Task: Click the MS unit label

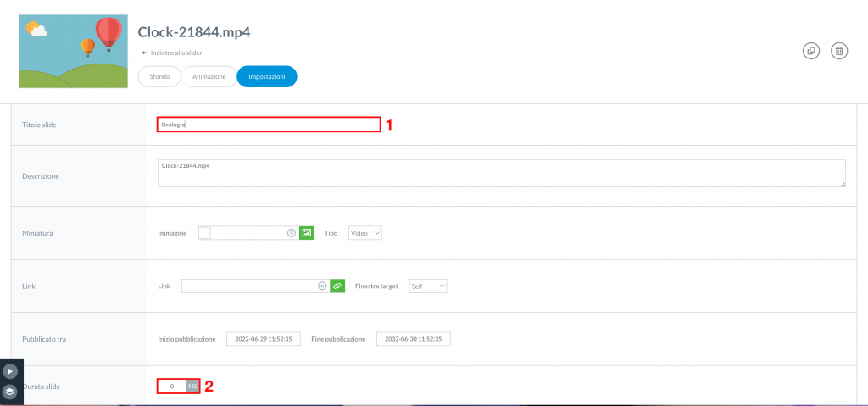Action: coord(192,386)
